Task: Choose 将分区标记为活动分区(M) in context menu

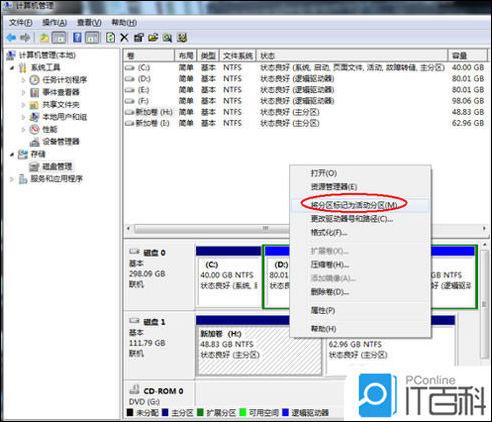Action: tap(354, 205)
